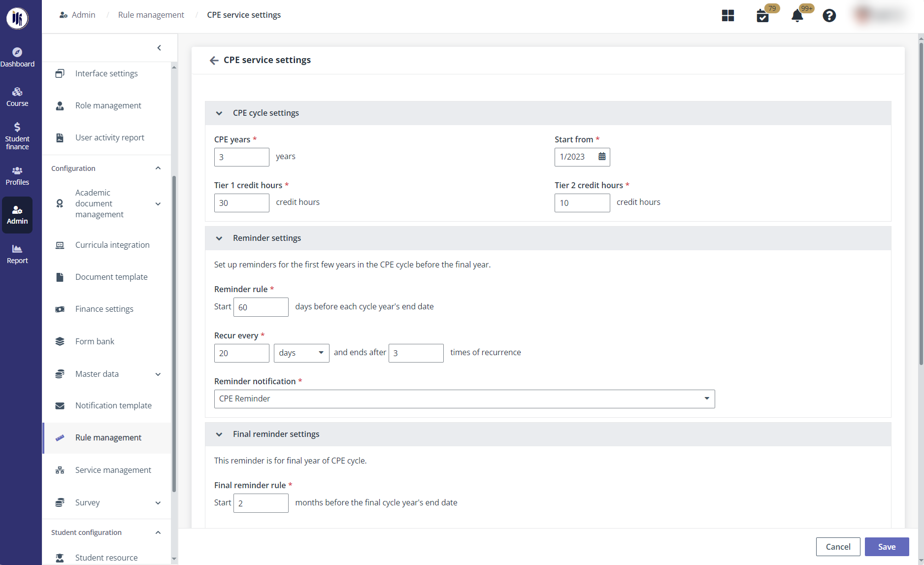Click the User activity report icon
The image size is (924, 565).
click(60, 138)
